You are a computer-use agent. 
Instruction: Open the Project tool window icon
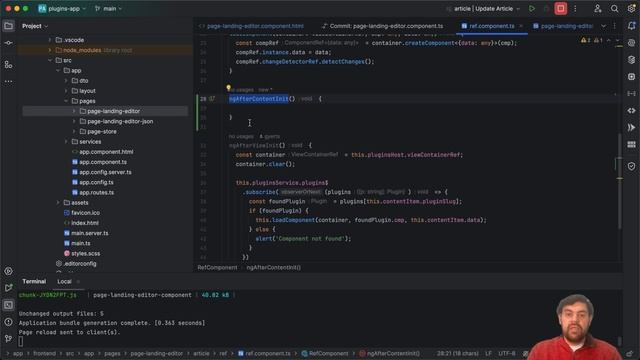(x=8, y=26)
